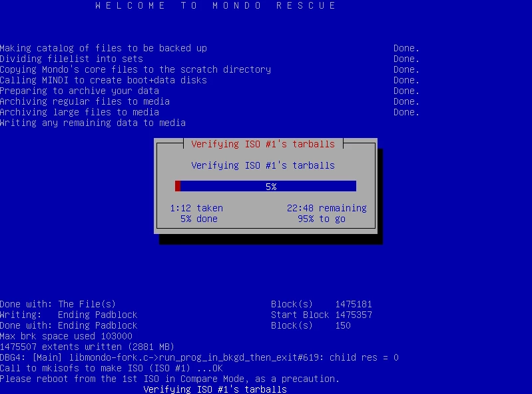Select the "Max brk space used" line
532x394 pixels.
(66, 336)
